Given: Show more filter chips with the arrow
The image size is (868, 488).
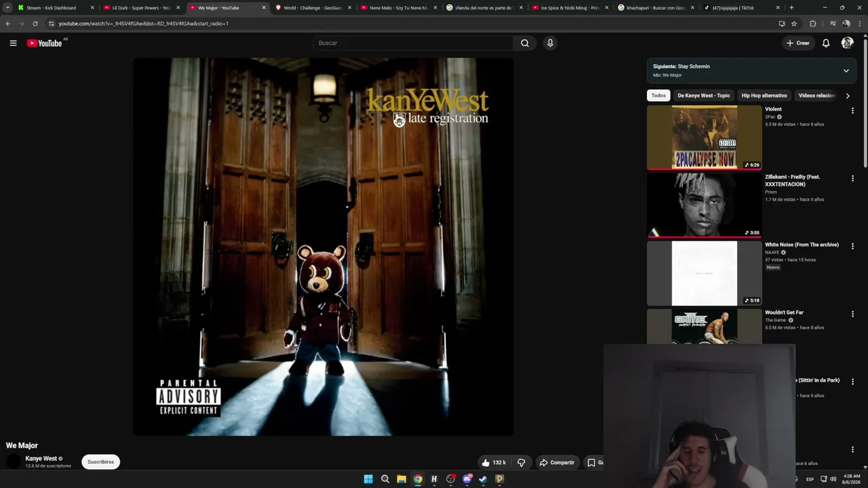Looking at the screenshot, I should pyautogui.click(x=848, y=96).
